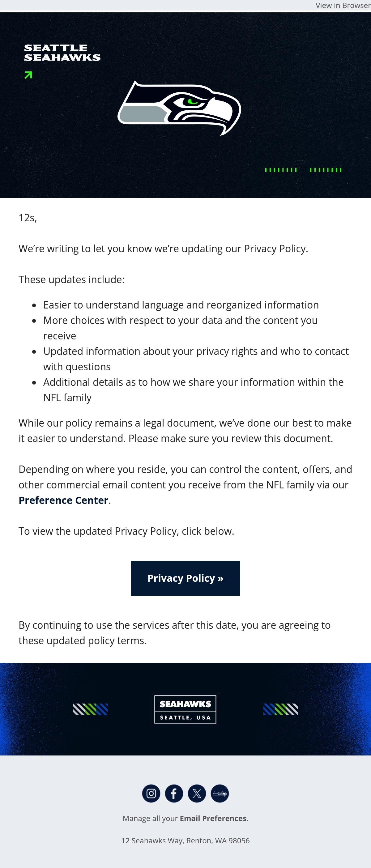The height and width of the screenshot is (868, 371).
Task: Open the Seahawks website logo icon
Action: pos(220,794)
